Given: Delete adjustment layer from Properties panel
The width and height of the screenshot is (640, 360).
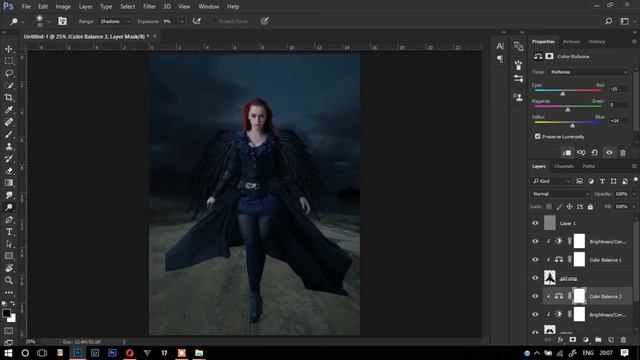Looking at the screenshot, I should [x=623, y=153].
